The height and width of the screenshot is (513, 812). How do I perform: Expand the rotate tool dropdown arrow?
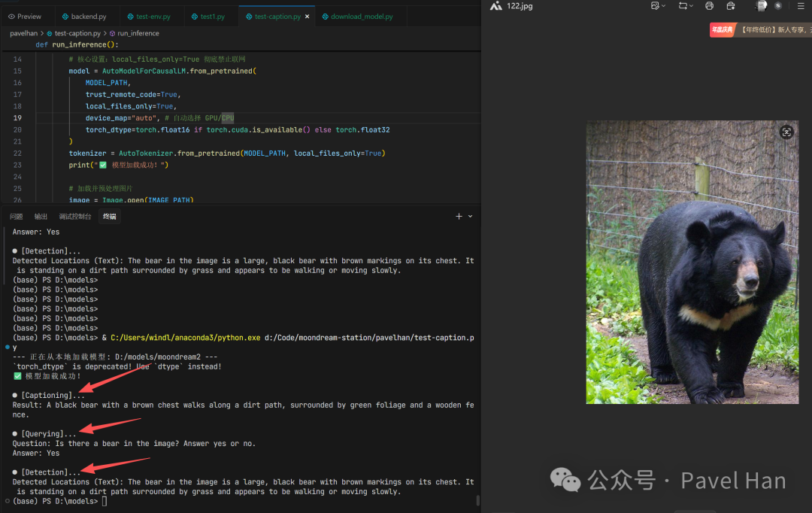point(692,6)
